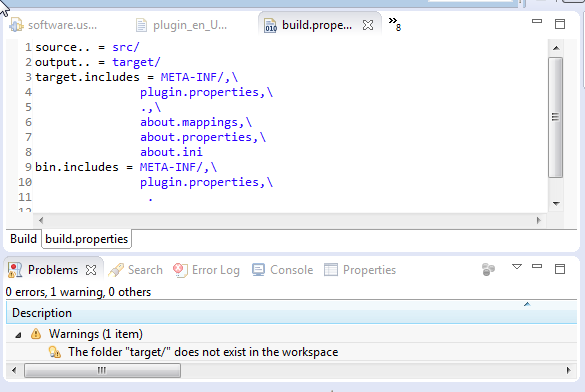Screen dimensions: 585x392
Task: Click the editor vertical scrollbar down arrow
Action: (x=556, y=204)
